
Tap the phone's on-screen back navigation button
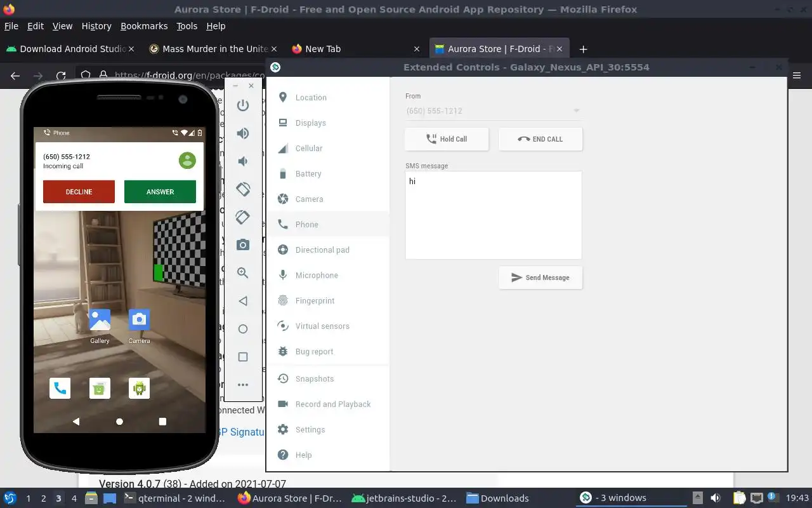point(76,422)
